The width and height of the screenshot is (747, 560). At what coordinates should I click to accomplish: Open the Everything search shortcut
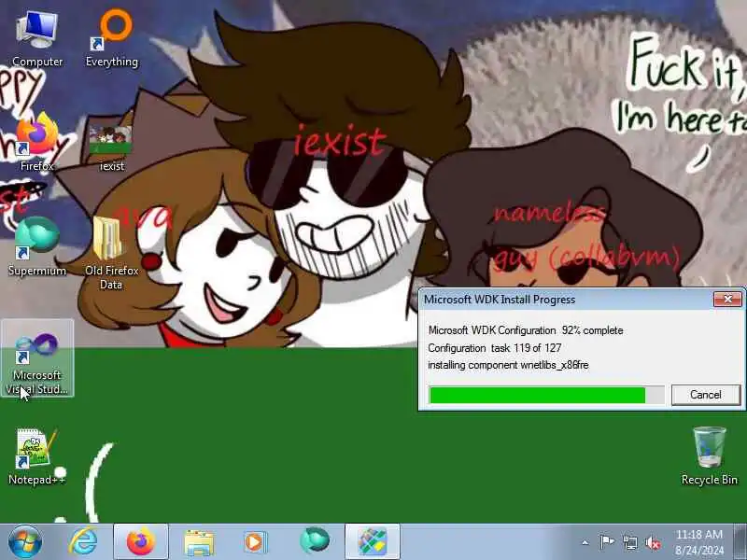coord(111,39)
